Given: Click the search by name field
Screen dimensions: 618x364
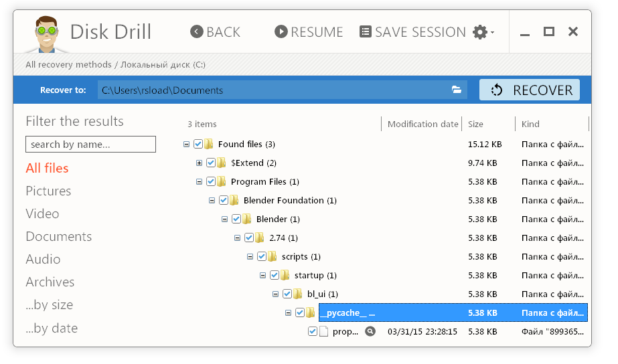Looking at the screenshot, I should [x=90, y=144].
